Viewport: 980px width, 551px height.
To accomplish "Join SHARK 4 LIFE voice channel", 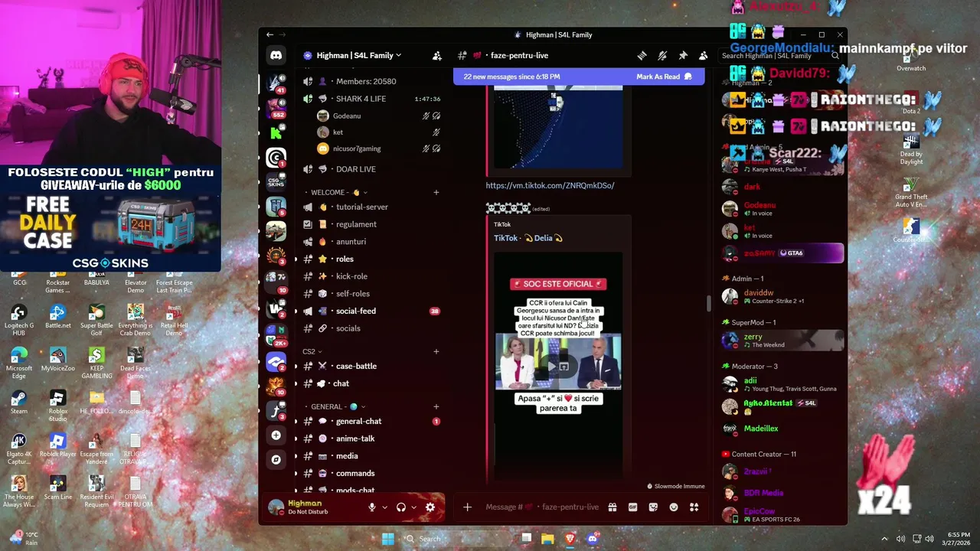I will (371, 99).
